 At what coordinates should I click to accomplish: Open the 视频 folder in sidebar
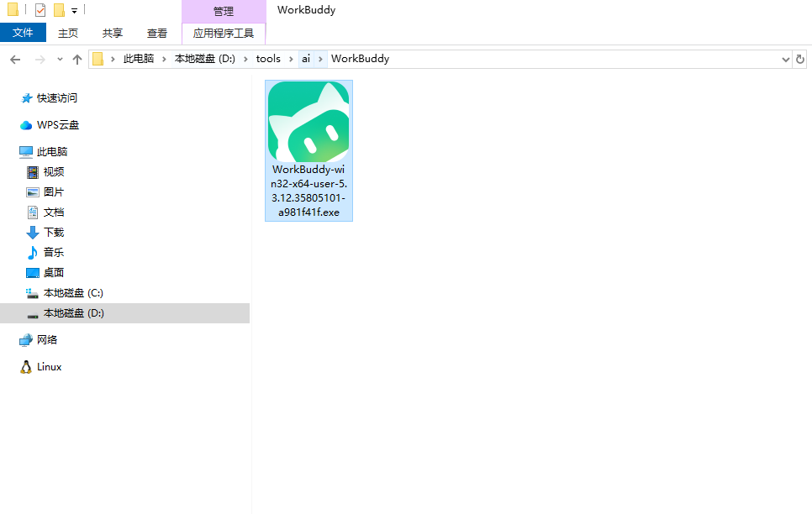(54, 172)
